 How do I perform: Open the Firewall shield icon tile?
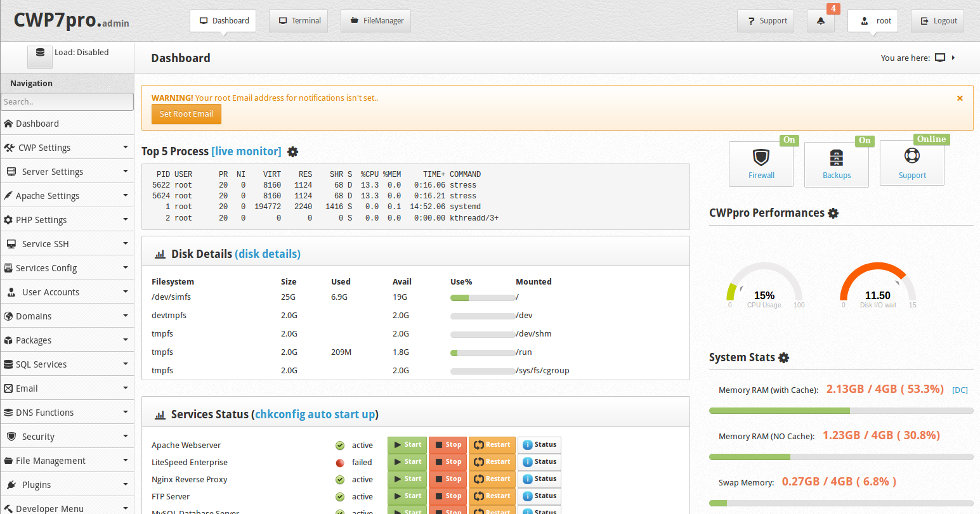point(764,163)
